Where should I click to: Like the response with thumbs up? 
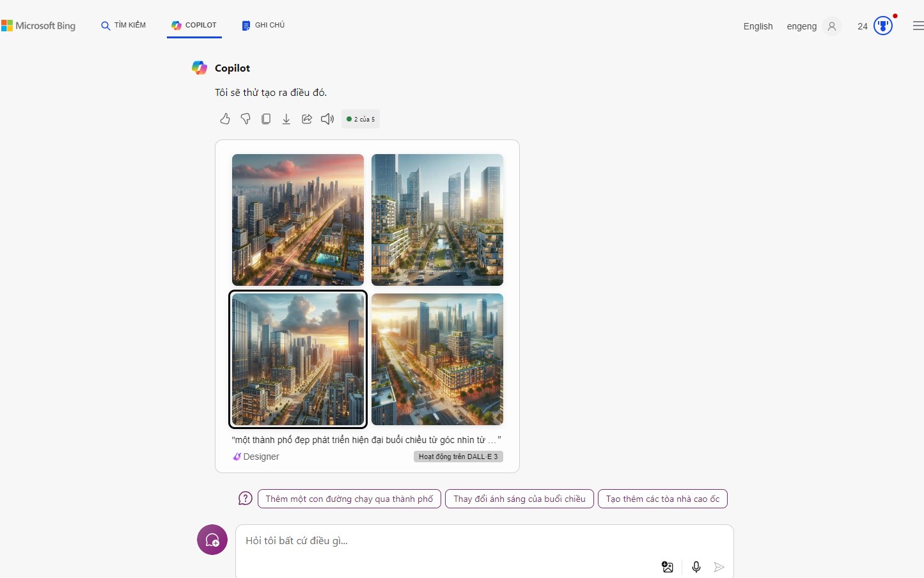click(225, 119)
